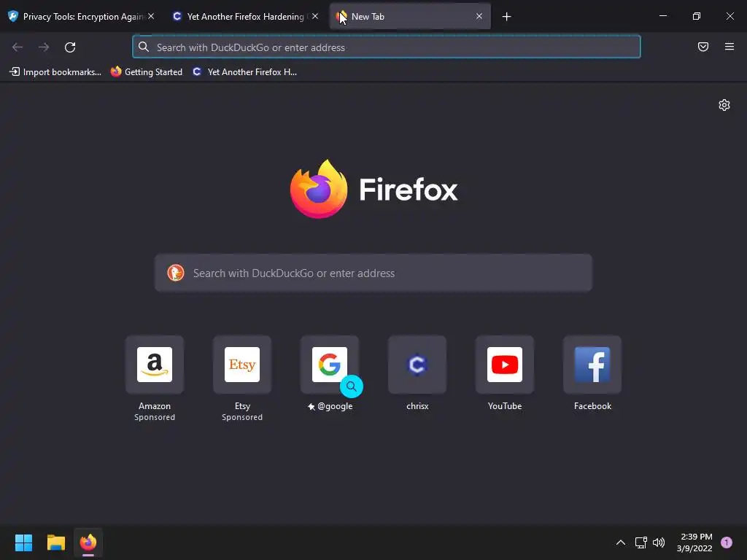Click the center DuckDuckGo search box

373,273
